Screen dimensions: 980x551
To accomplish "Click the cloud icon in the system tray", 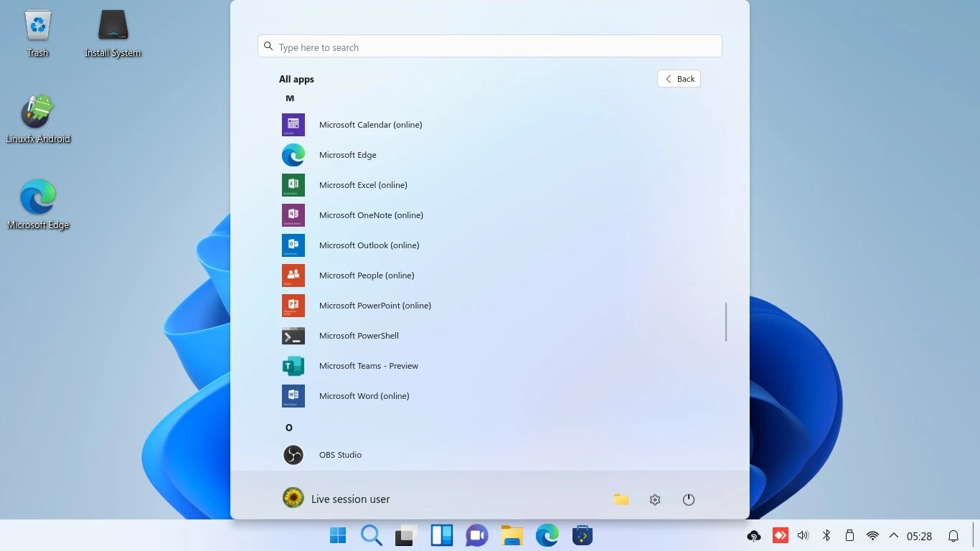I will coord(754,536).
